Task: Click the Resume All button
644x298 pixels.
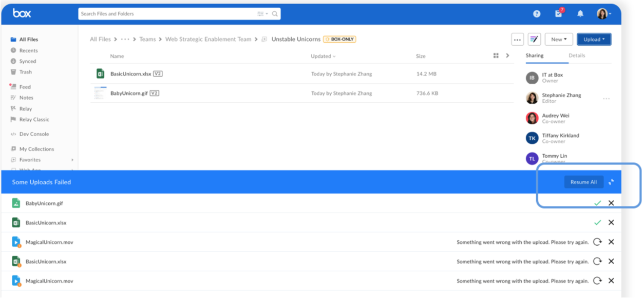Action: pos(583,182)
